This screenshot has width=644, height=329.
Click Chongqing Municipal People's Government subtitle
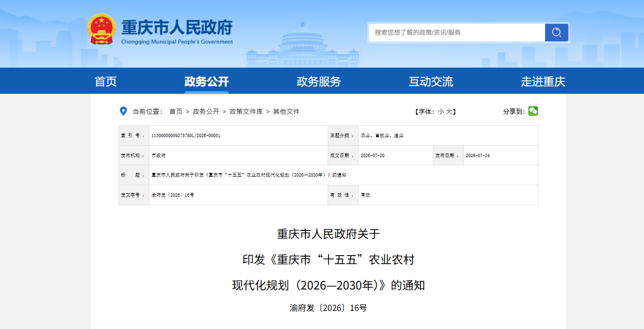(177, 42)
